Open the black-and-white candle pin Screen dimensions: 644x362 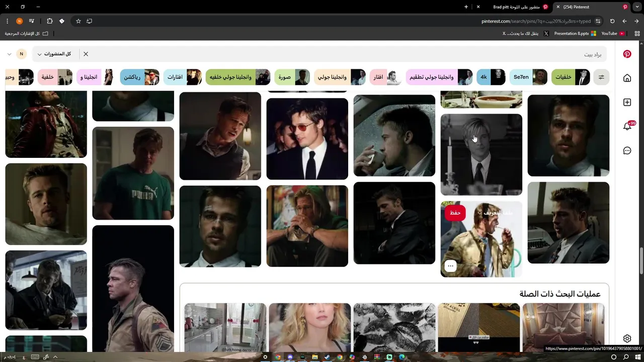point(481,154)
